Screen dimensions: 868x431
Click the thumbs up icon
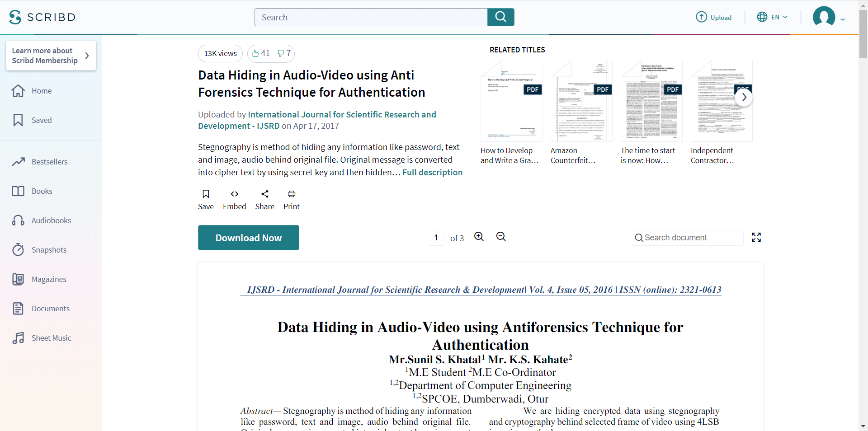coord(255,53)
